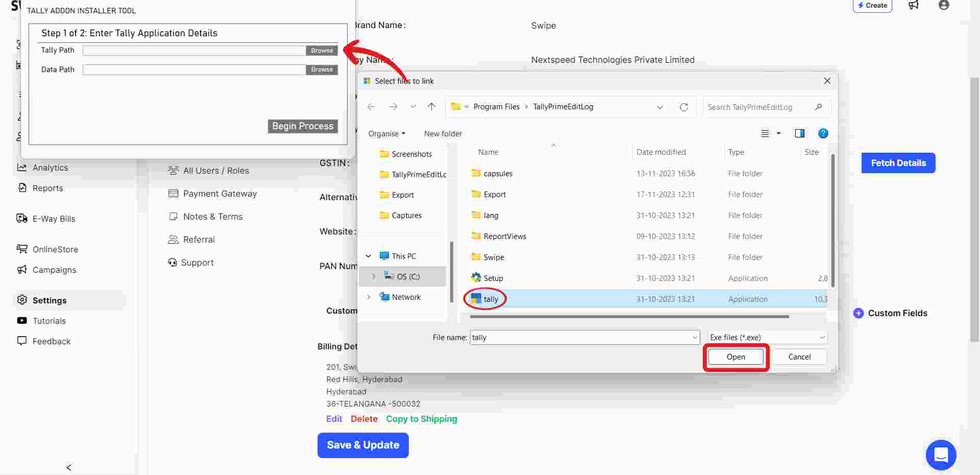
Task: Open Tutorials in sidebar
Action: [x=42, y=321]
